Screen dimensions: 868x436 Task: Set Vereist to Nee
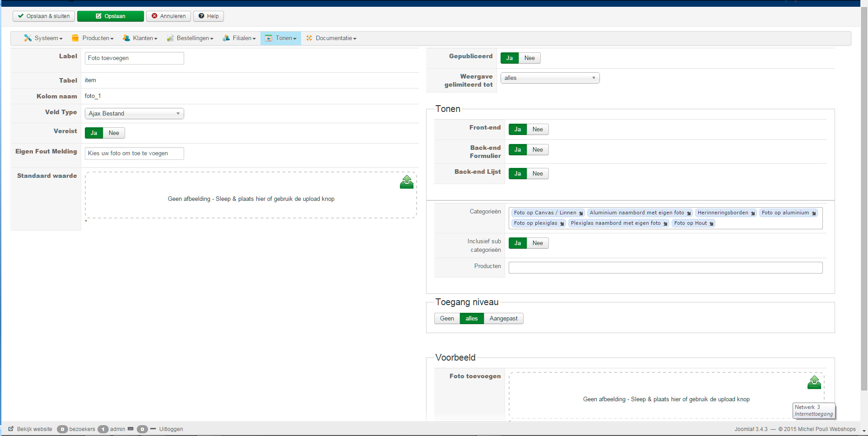coord(114,133)
